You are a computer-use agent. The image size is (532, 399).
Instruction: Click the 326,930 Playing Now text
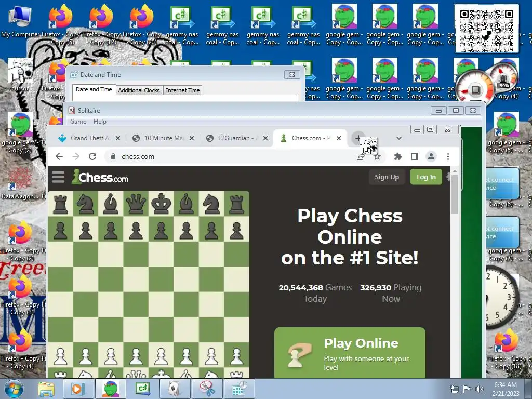click(391, 293)
